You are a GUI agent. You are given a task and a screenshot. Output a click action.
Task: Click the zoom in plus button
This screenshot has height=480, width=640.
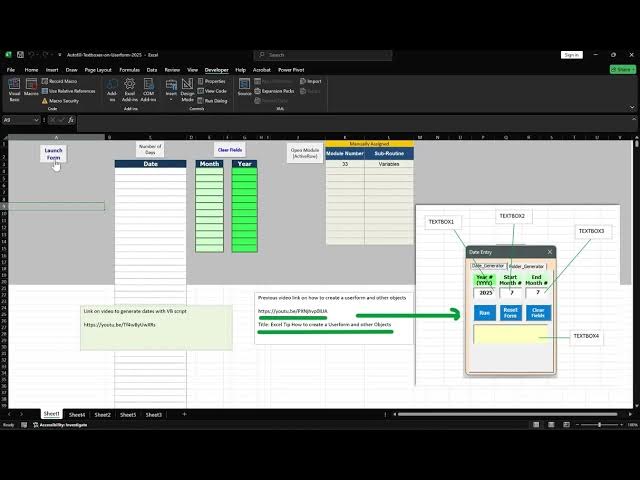click(621, 425)
